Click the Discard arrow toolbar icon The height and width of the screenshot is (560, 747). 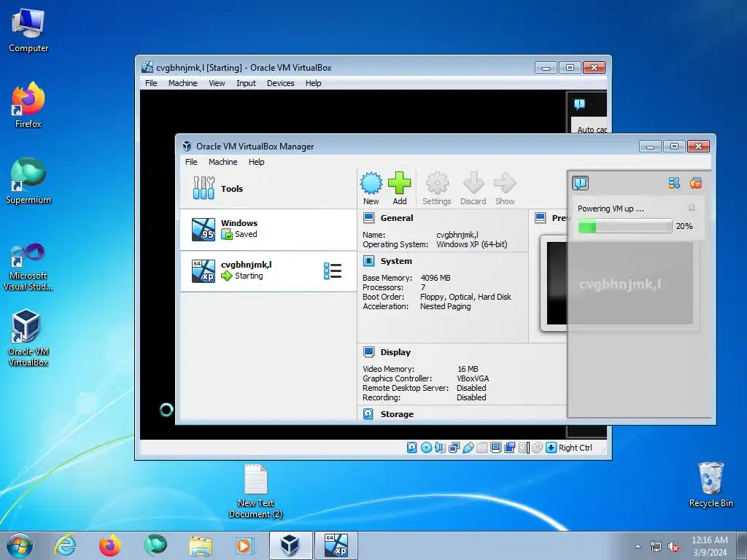click(x=473, y=183)
